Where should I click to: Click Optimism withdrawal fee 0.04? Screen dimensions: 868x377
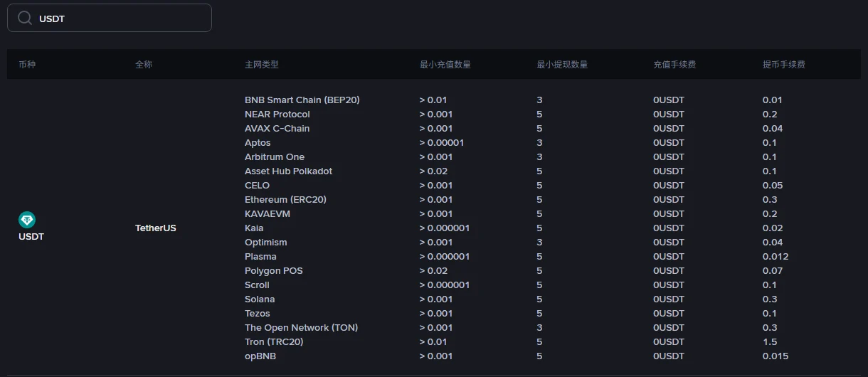[x=773, y=243]
